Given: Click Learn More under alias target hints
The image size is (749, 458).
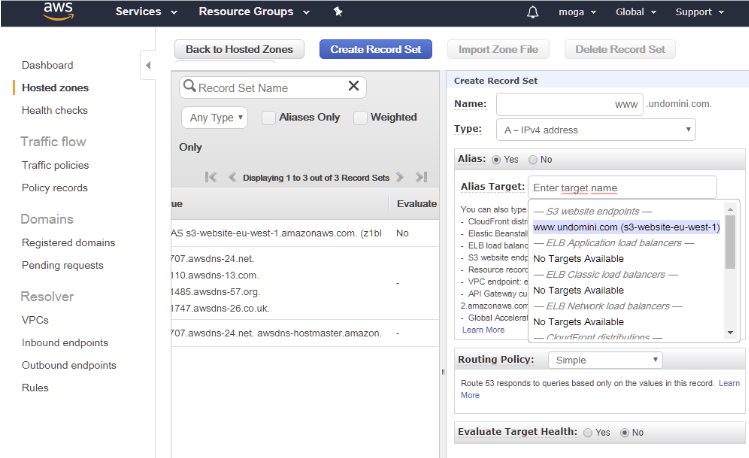Looking at the screenshot, I should click(483, 330).
